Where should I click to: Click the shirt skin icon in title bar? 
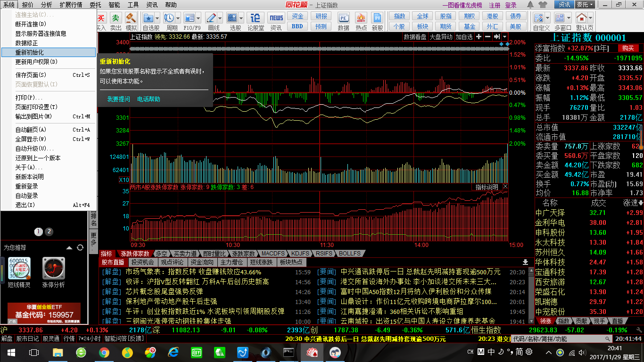click(x=542, y=5)
